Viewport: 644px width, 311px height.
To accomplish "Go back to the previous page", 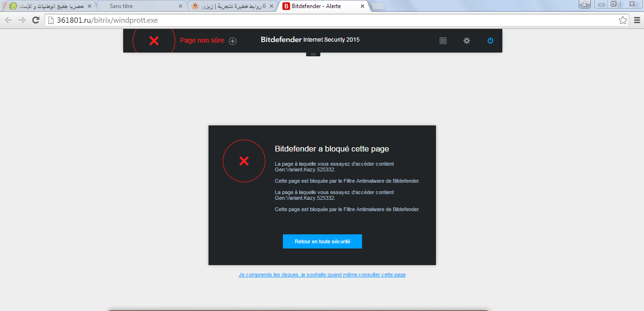I will pos(8,20).
